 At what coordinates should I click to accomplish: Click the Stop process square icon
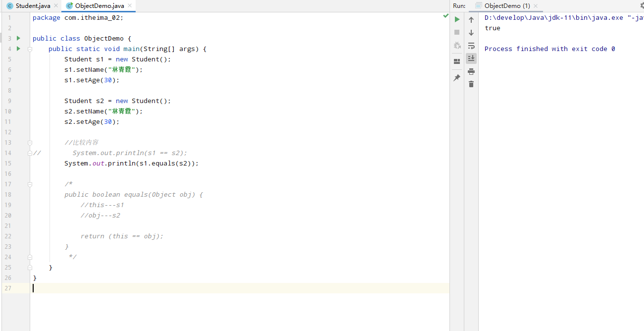(457, 32)
